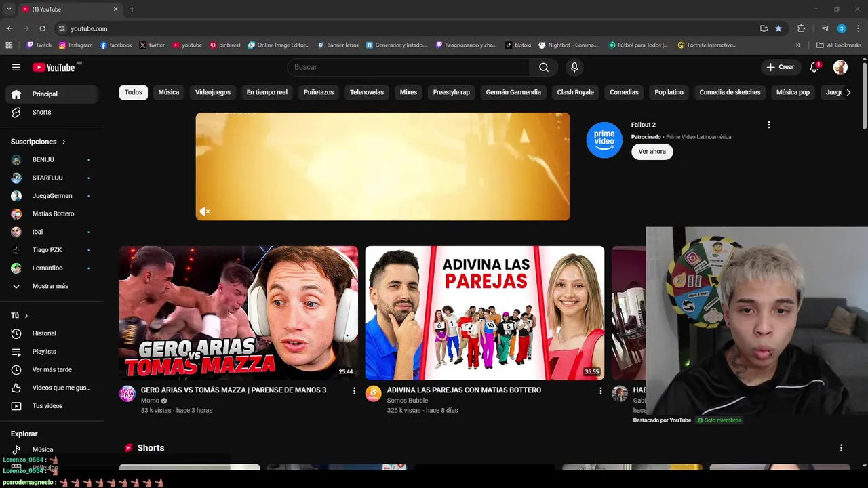
Task: Open Música under Explorar
Action: tap(52, 449)
